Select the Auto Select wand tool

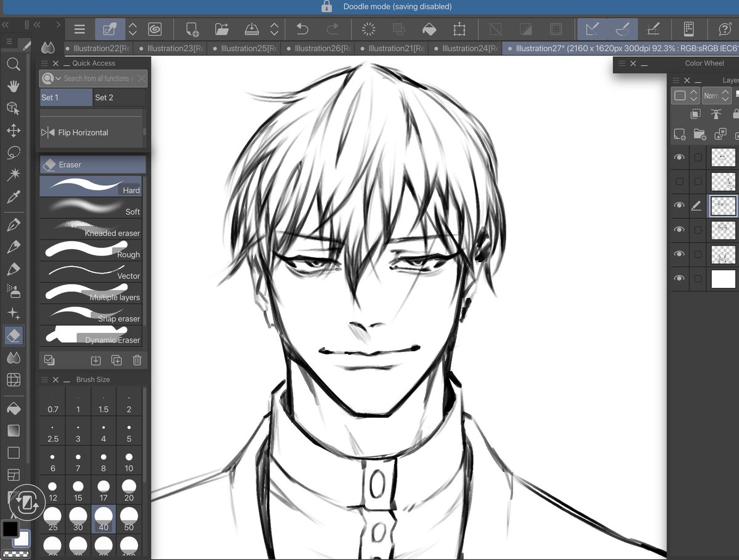[x=13, y=175]
